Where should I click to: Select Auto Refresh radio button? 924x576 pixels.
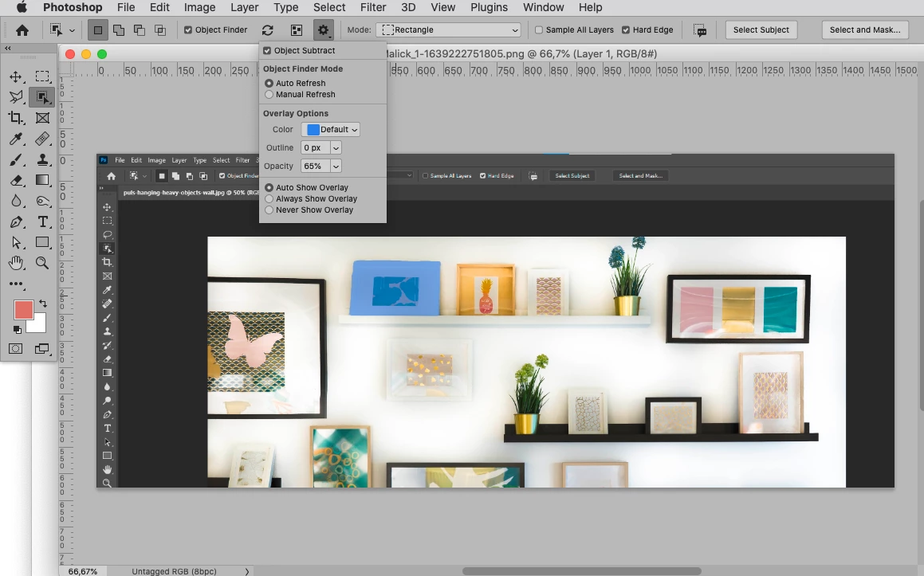coord(269,83)
